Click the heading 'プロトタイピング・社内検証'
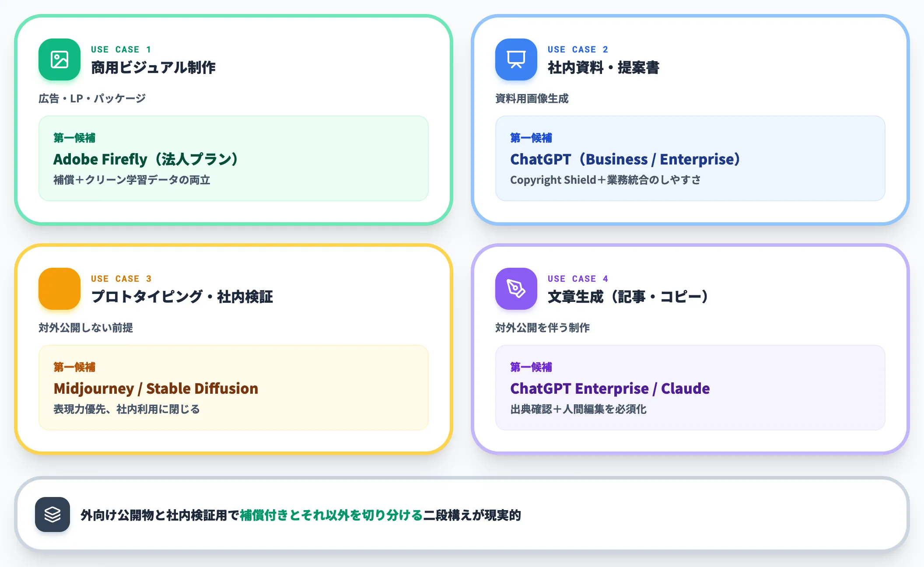The height and width of the screenshot is (567, 924). [x=182, y=297]
